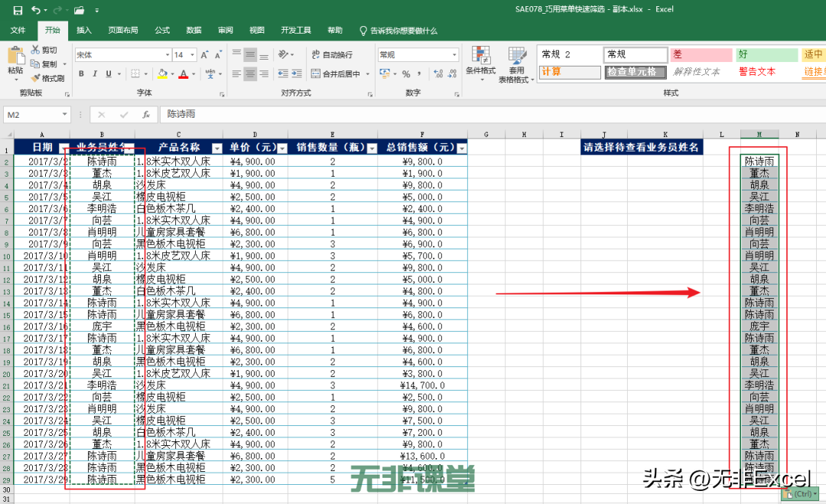The image size is (826, 504).
Task: Toggle Italic formatting
Action: 95,73
